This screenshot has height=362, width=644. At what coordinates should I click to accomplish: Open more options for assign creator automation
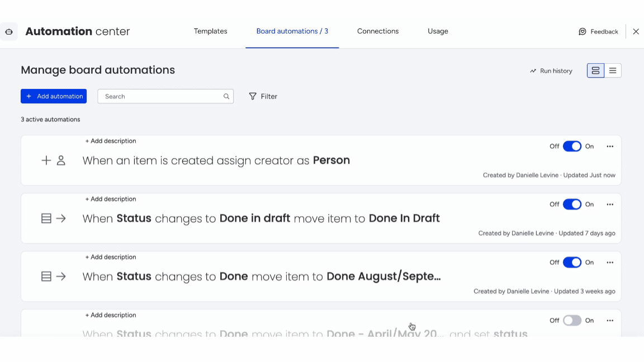(x=610, y=146)
